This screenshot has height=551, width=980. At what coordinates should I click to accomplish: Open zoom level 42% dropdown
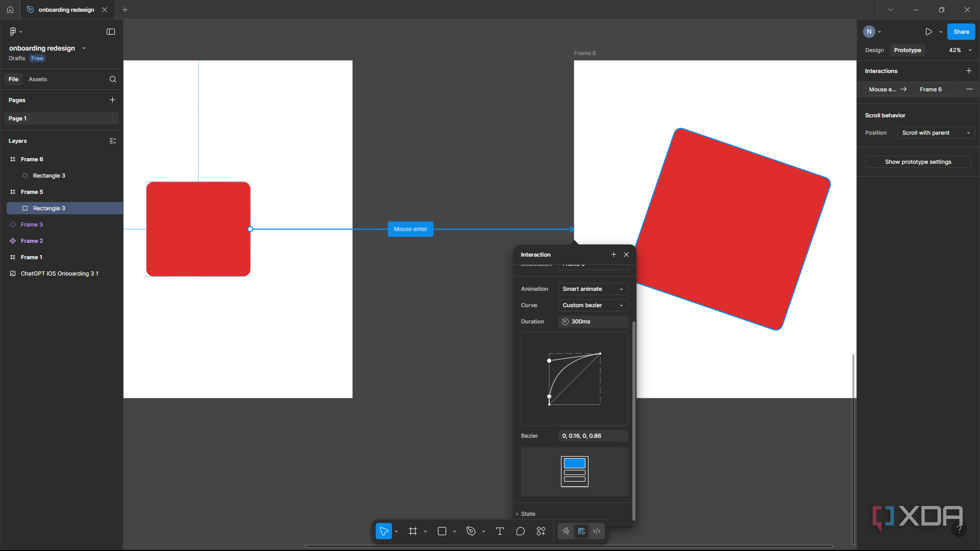[960, 50]
